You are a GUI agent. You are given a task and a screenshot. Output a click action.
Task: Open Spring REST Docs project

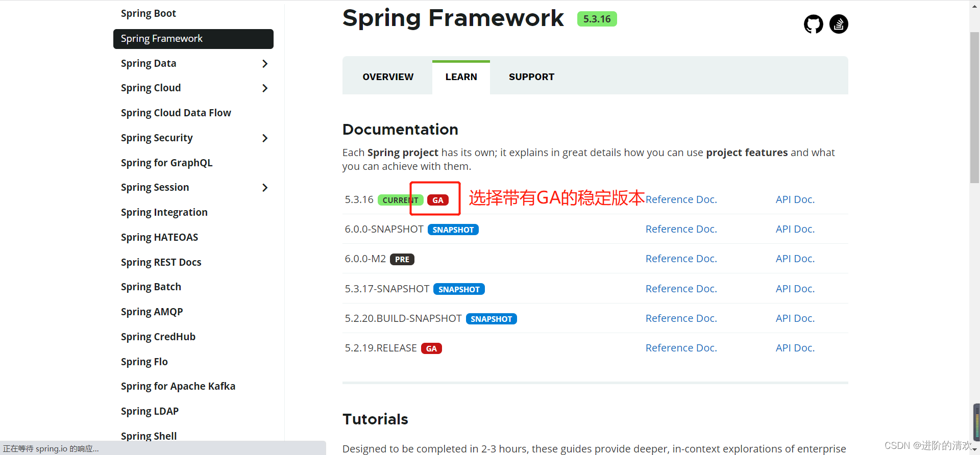161,263
